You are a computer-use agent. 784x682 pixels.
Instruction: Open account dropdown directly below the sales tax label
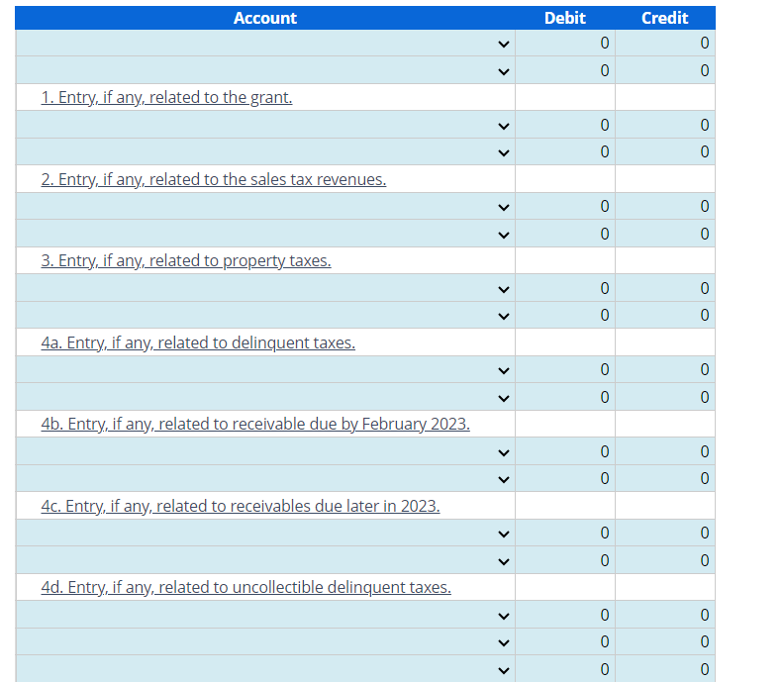click(x=265, y=206)
